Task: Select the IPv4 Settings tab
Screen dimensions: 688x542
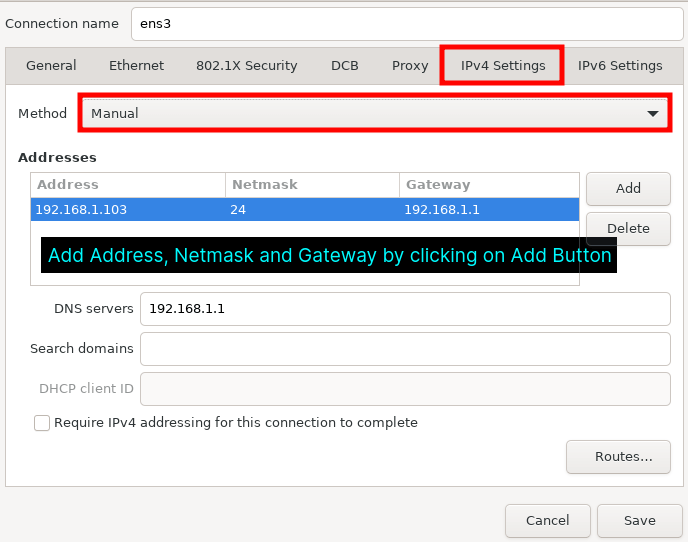Action: pos(503,66)
